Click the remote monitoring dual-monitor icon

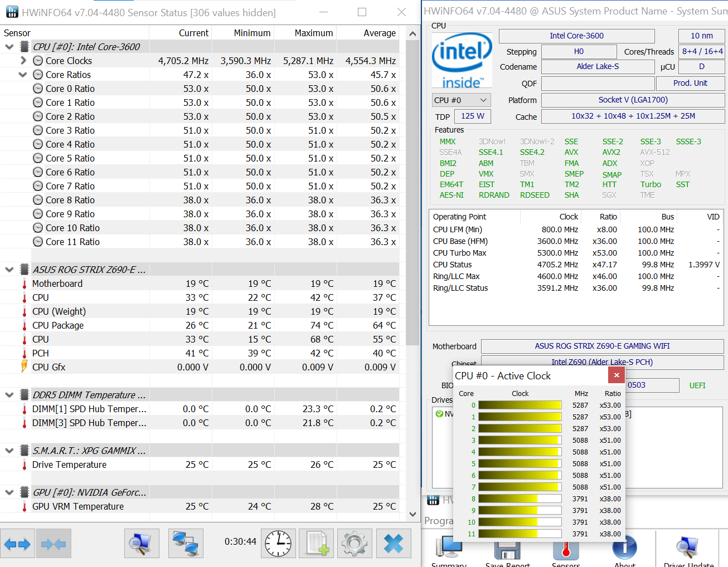186,543
